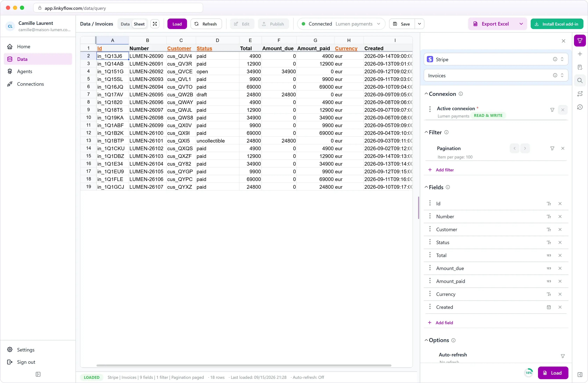
Task: Collapse the Fields section
Action: point(426,187)
